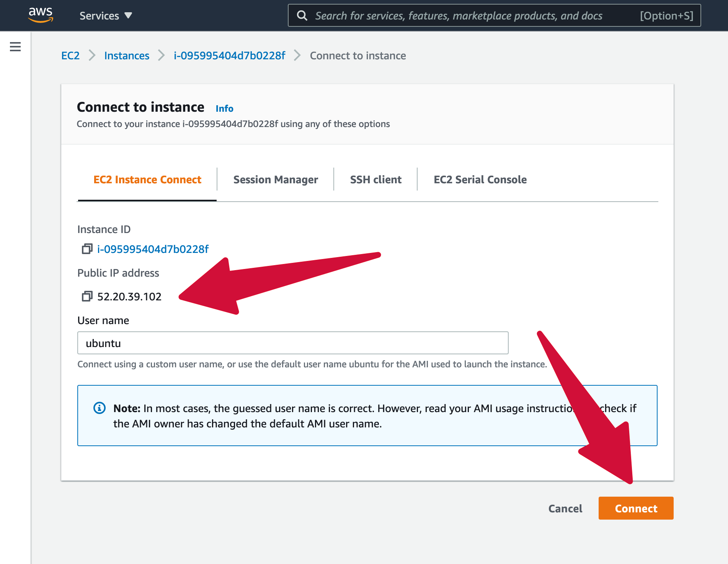Select the 52.20.39.102 IP address text
Screen dimensions: 728x564
click(x=129, y=297)
